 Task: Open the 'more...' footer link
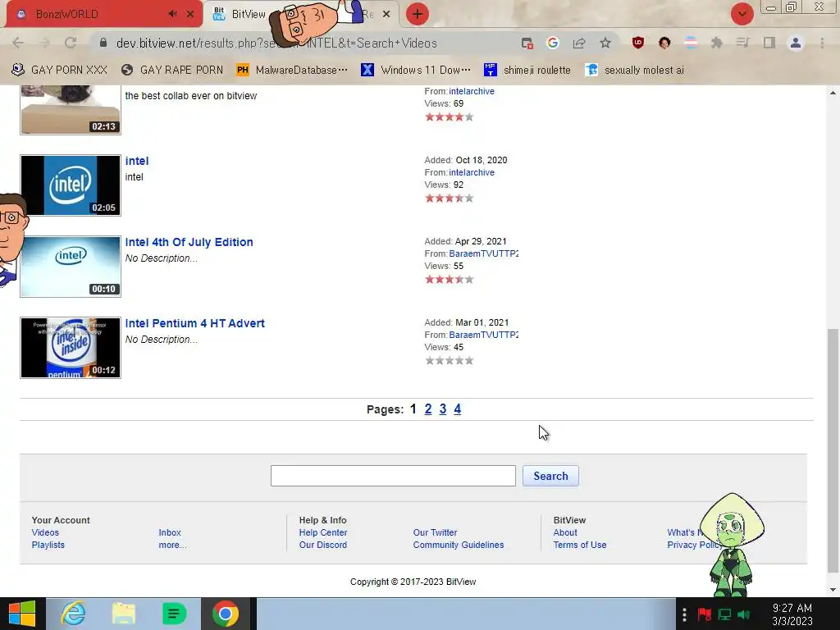click(x=172, y=545)
